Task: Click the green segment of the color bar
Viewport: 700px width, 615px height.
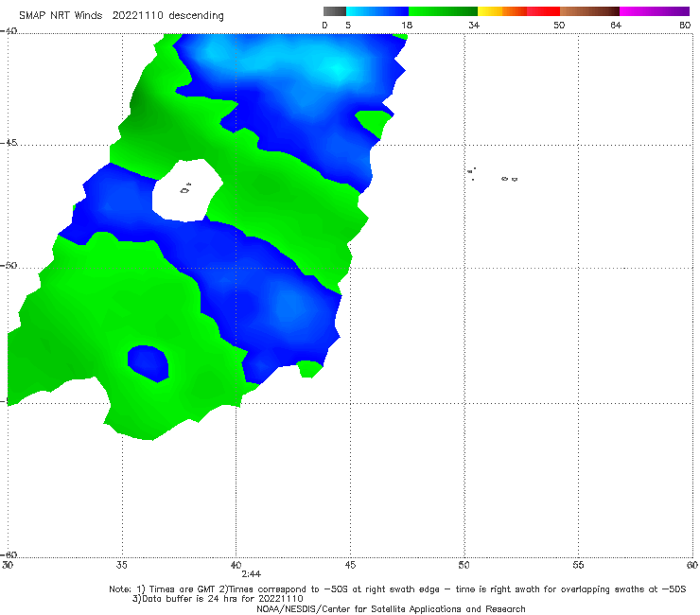Action: (x=443, y=11)
